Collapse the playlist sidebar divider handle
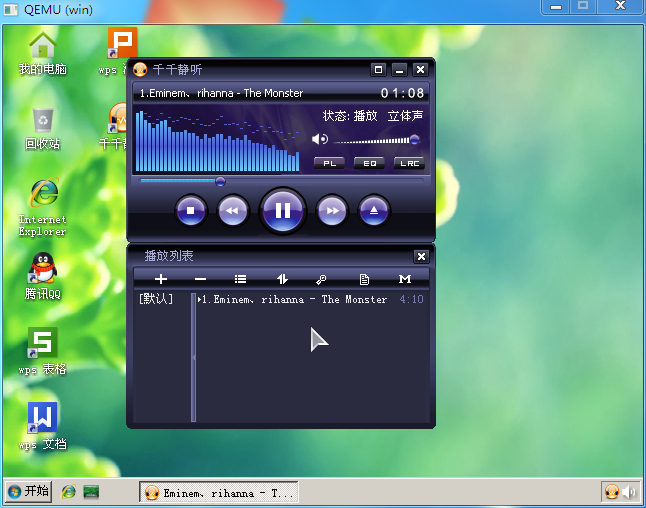This screenshot has width=646, height=508. [x=193, y=357]
